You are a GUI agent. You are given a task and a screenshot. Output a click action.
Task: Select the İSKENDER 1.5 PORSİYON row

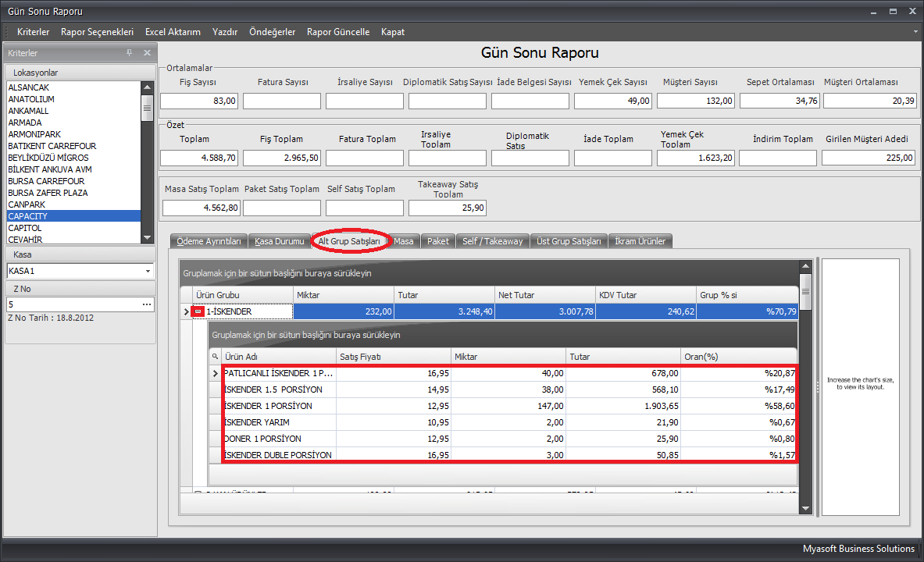click(510, 389)
